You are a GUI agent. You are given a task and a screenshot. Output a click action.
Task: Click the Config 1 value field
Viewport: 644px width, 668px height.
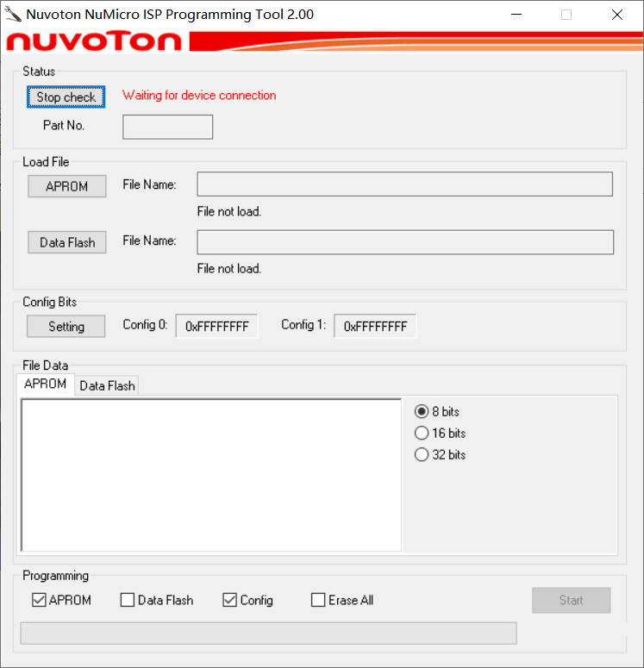375,327
